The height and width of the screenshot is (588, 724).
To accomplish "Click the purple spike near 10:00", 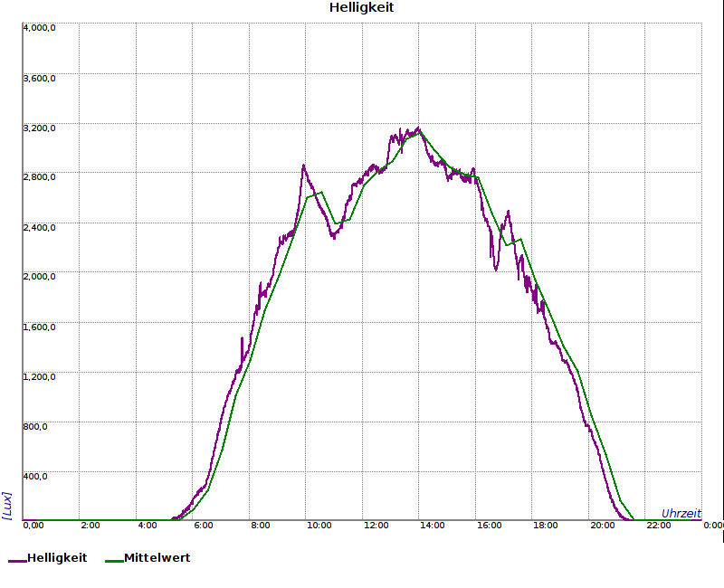I will click(x=303, y=166).
